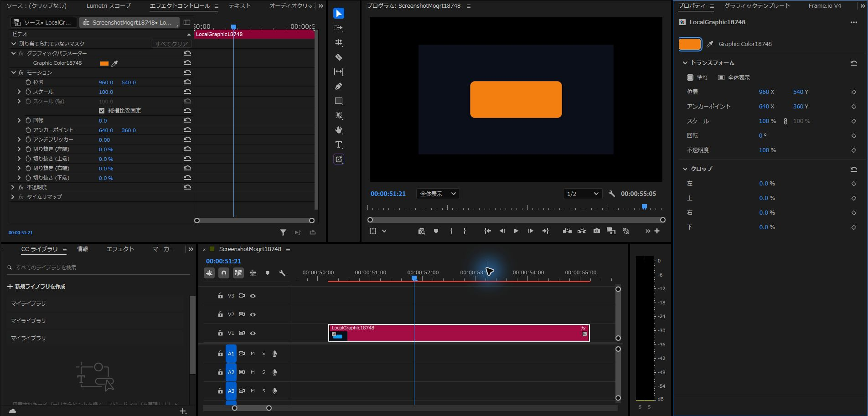Toggle V1 track visibility eye
This screenshot has height=416, width=868.
click(x=253, y=333)
